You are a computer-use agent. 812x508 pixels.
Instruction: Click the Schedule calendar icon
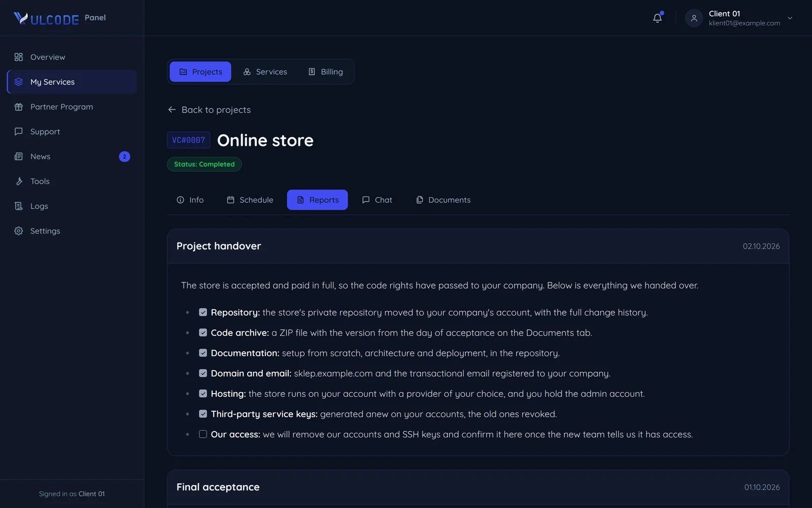[230, 200]
